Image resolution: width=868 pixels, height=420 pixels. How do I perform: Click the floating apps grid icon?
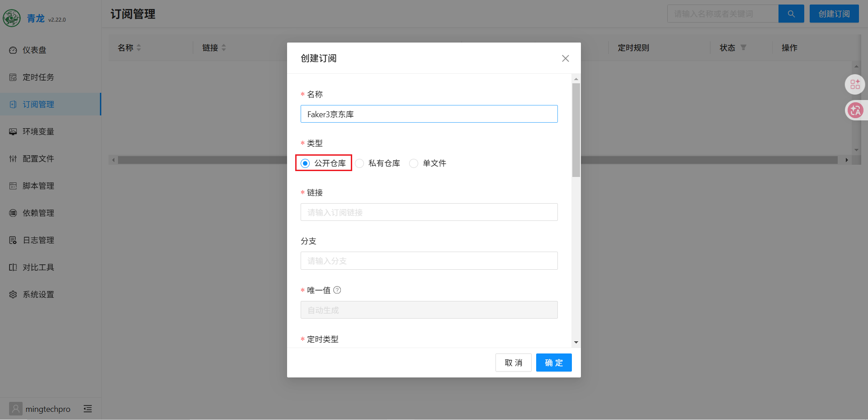855,84
